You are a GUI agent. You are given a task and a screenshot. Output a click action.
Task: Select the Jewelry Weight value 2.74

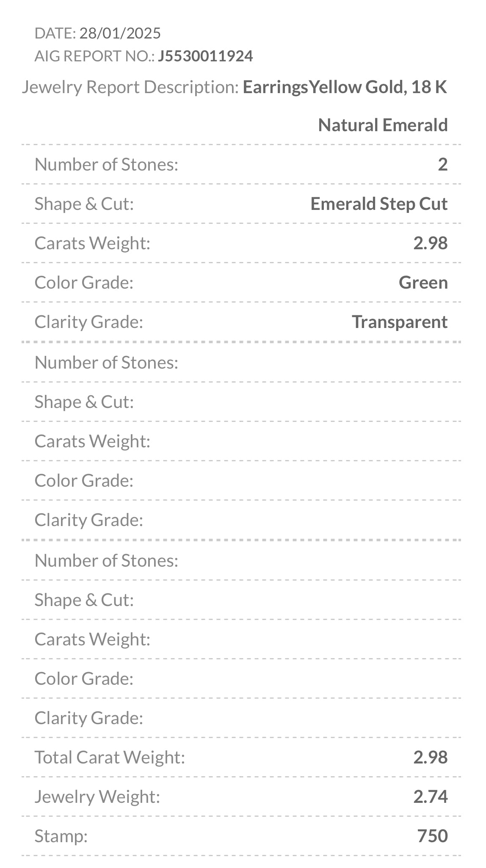coord(430,797)
